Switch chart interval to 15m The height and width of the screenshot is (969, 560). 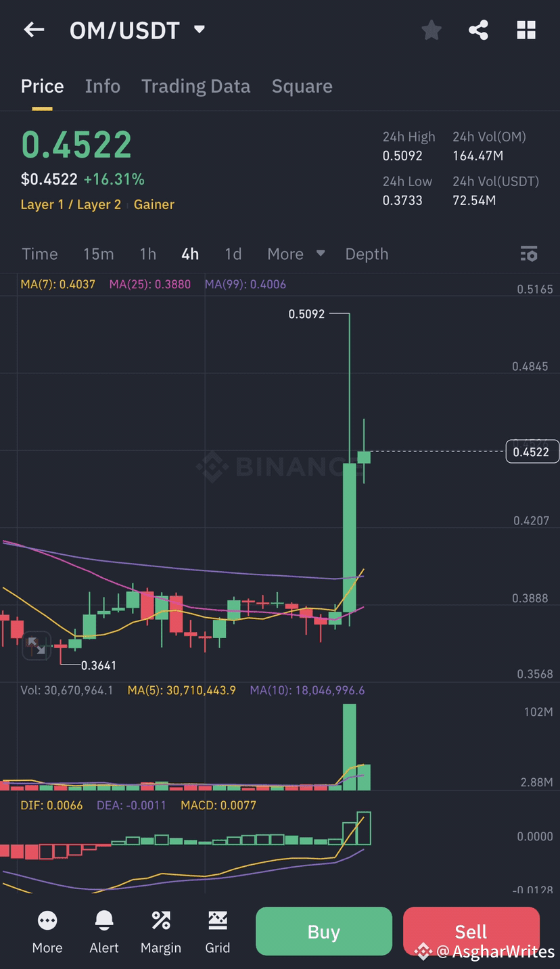(98, 254)
